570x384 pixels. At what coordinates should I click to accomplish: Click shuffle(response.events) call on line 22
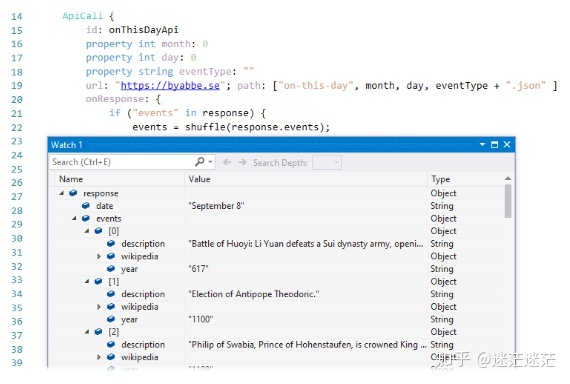[255, 127]
